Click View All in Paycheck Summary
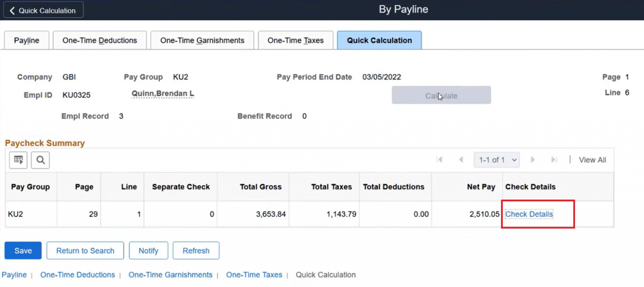The height and width of the screenshot is (287, 644). [592, 160]
